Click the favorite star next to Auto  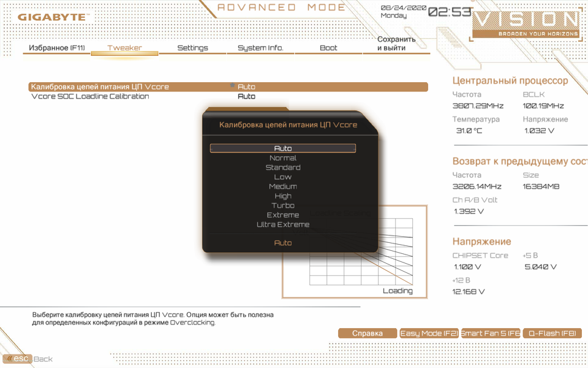click(x=232, y=86)
